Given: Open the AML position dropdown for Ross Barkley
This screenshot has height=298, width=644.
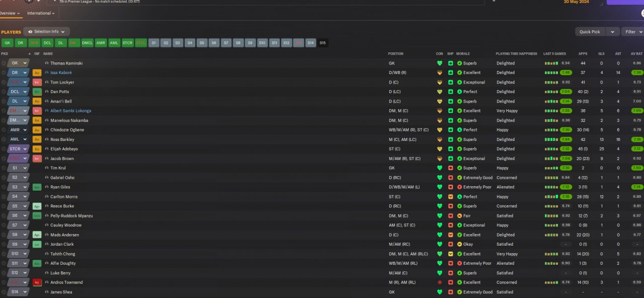Looking at the screenshot, I should pyautogui.click(x=19, y=139).
